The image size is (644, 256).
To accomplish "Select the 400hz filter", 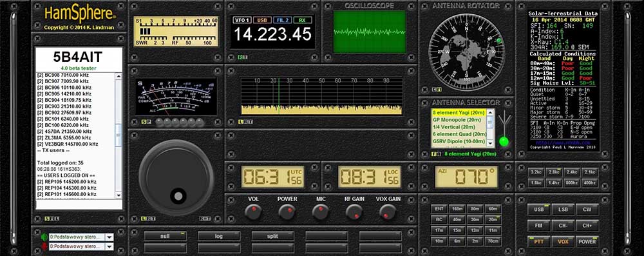I will click(590, 182).
